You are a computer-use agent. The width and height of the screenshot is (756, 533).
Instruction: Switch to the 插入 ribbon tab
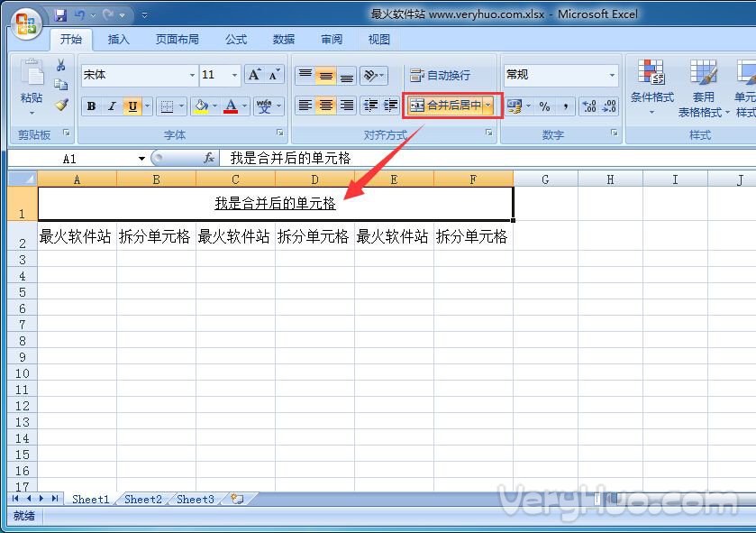coord(119,40)
